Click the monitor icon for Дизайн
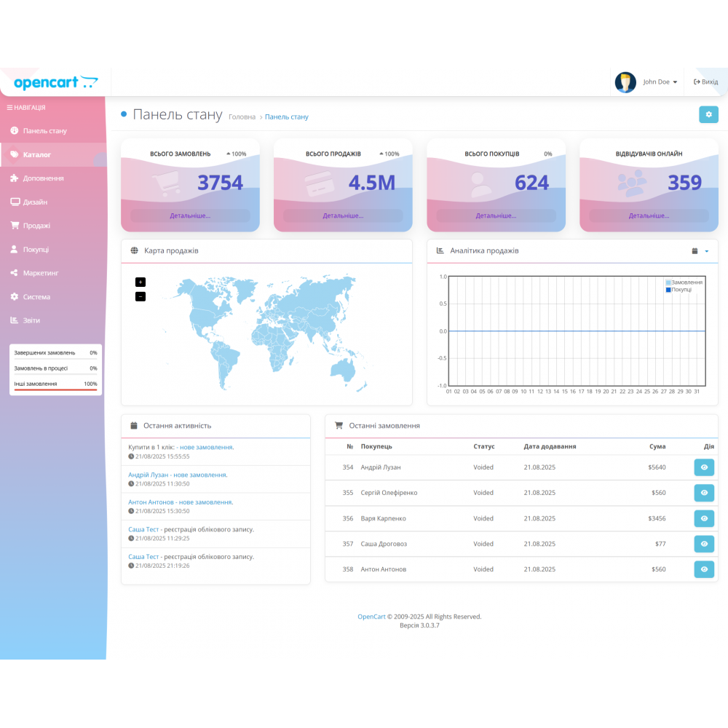Screen dimensions: 728x728 tap(15, 202)
